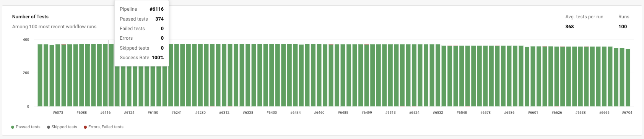Click the gray Skipped tests legend dot

coord(49,127)
